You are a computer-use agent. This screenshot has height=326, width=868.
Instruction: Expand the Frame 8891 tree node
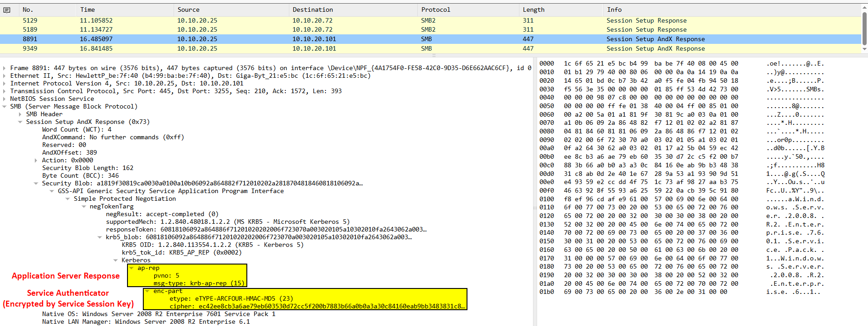(5, 68)
